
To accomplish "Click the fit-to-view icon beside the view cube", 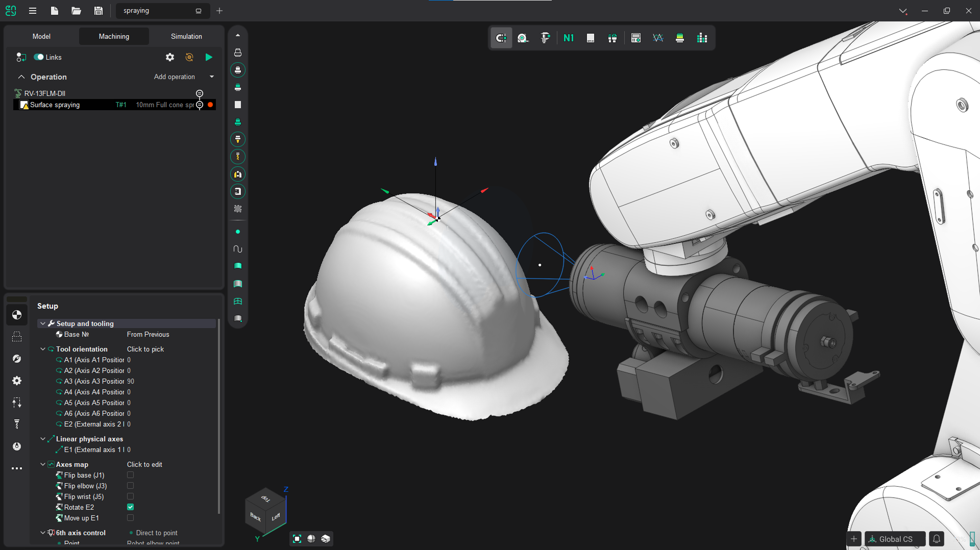I will pos(297,539).
